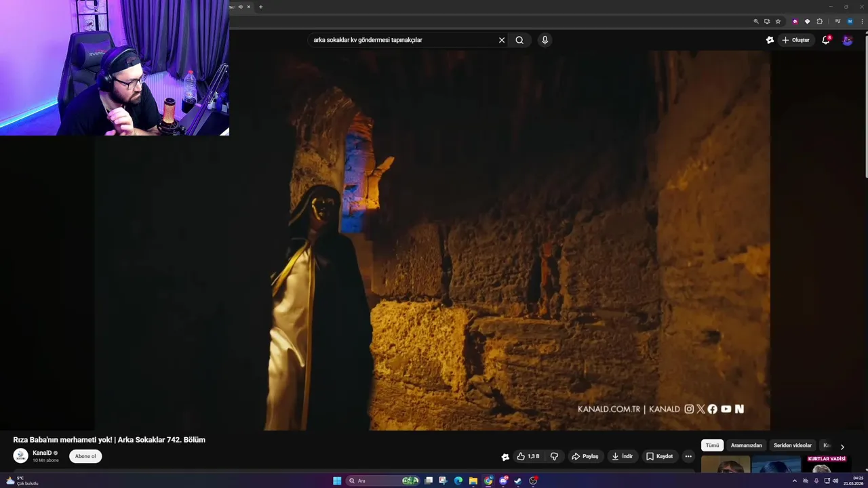Select the Tümü filter chip

712,445
